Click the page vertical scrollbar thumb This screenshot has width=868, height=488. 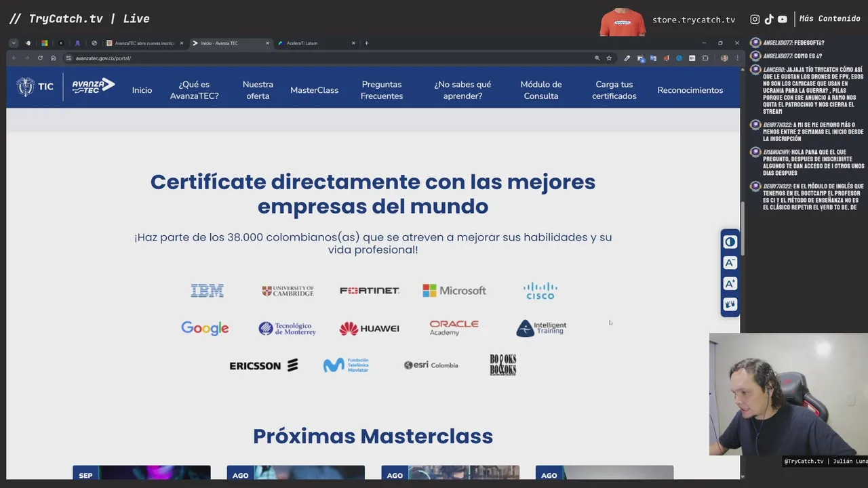coord(743,229)
